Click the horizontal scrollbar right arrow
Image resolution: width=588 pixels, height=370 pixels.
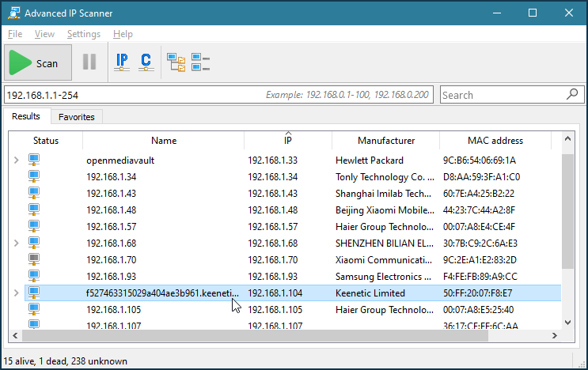[x=555, y=335]
